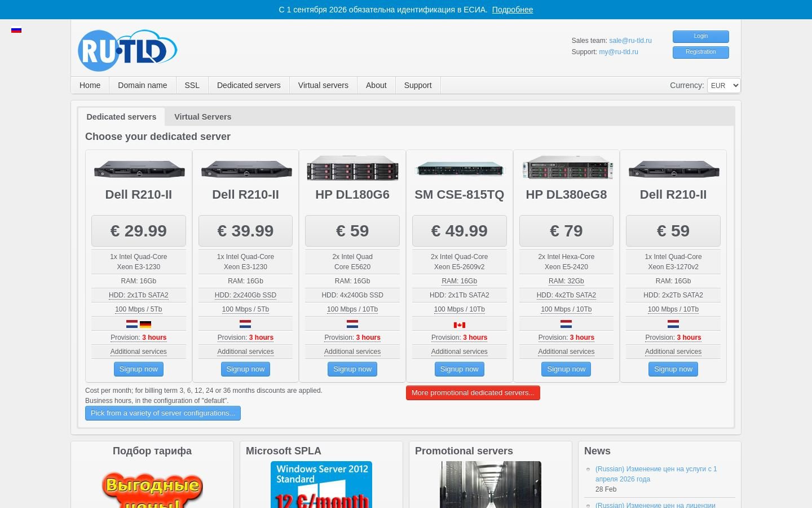The image size is (812, 508).
Task: Select the Dedicated servers tab above the server list
Action: tap(121, 117)
